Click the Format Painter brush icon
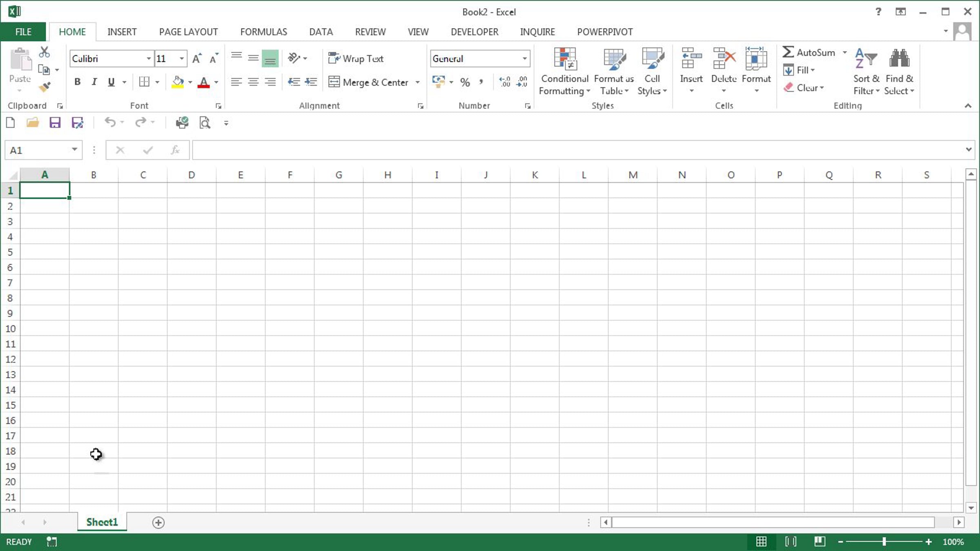Image resolution: width=980 pixels, height=551 pixels. tap(45, 87)
